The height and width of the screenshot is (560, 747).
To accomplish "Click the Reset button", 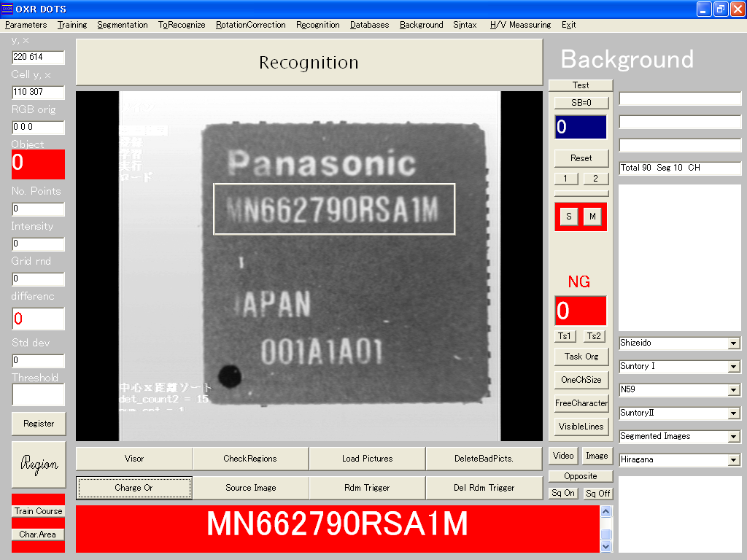I will coord(581,158).
